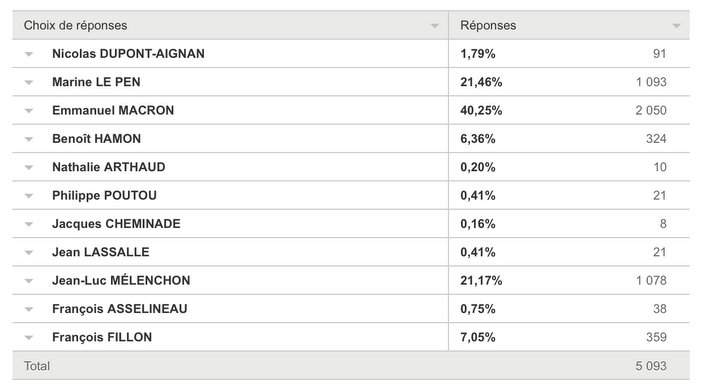701x389 pixels.
Task: Click the arrow beside François FILLON
Action: pos(29,338)
